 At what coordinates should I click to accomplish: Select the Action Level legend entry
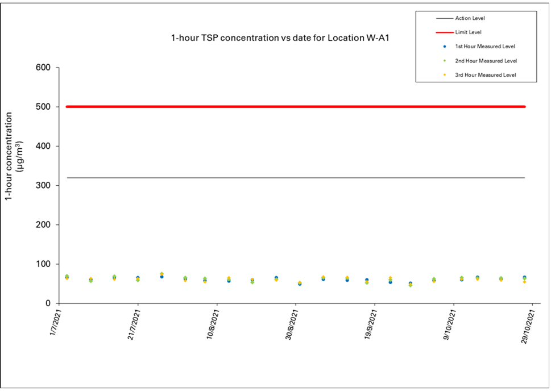(470, 18)
